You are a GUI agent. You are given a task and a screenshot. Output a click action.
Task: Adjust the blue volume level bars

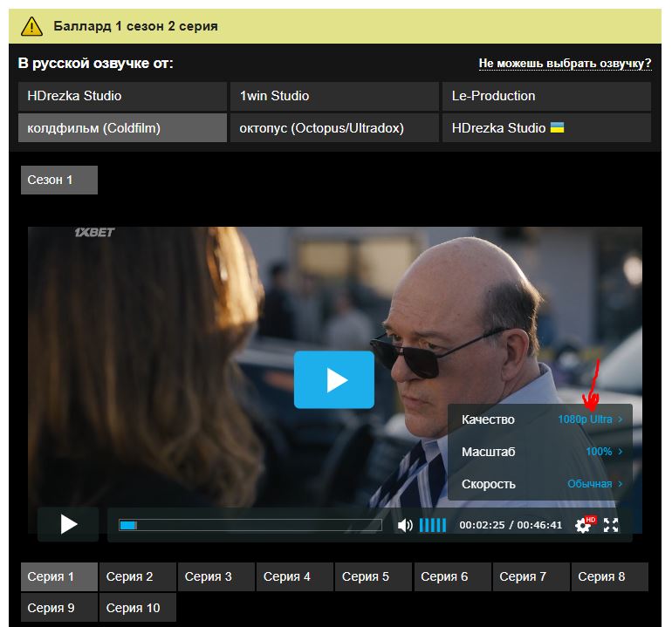432,525
